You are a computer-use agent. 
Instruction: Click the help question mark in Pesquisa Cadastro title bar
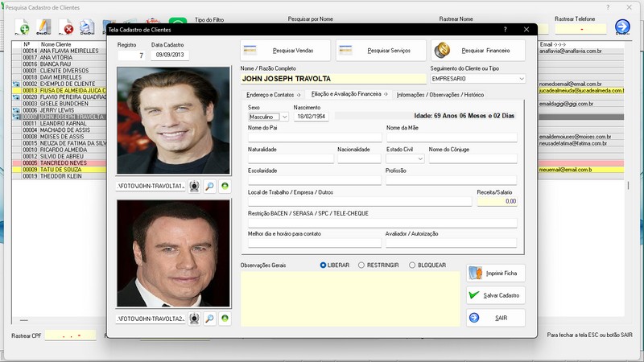[608, 7]
